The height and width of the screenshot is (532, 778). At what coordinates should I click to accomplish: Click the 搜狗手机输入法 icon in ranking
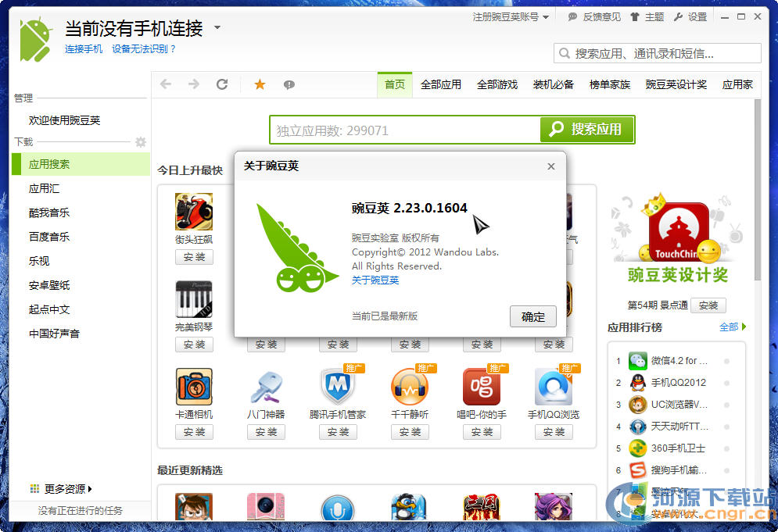pyautogui.click(x=637, y=470)
